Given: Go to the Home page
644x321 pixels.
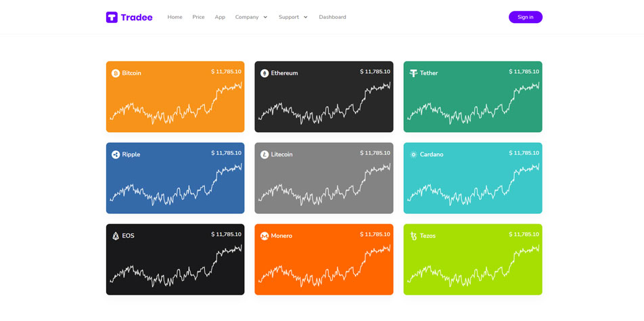Looking at the screenshot, I should click(x=175, y=17).
